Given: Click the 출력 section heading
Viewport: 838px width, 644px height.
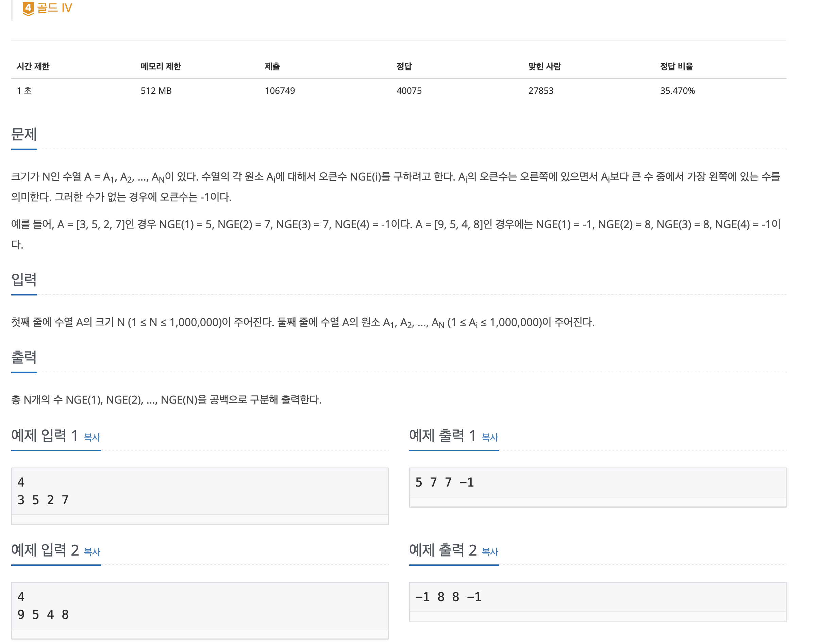Looking at the screenshot, I should 24,357.
